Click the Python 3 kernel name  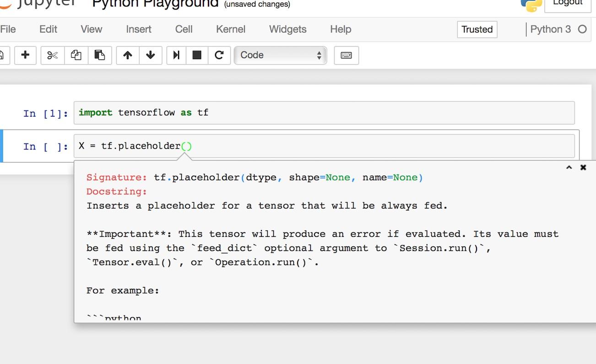pyautogui.click(x=550, y=29)
